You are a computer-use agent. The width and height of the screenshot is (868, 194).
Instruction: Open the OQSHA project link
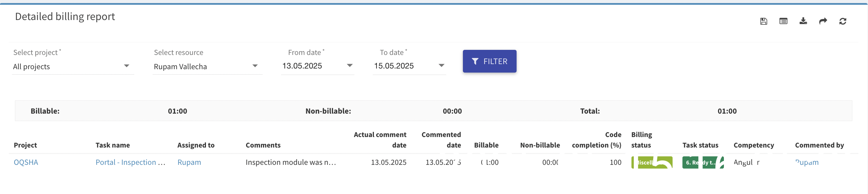(x=26, y=162)
